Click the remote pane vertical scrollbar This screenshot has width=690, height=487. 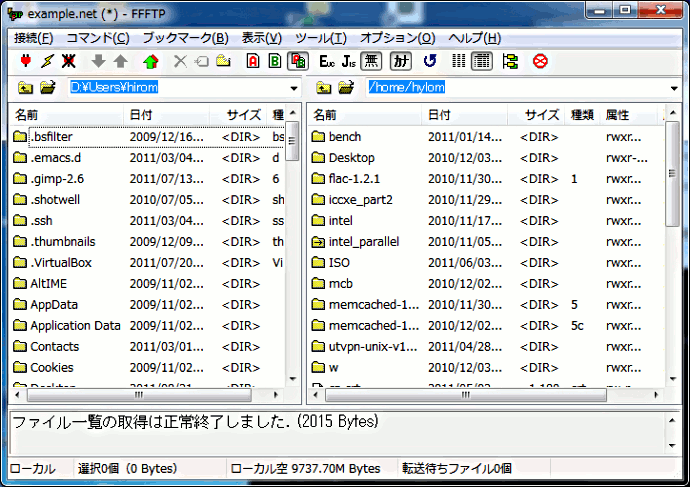click(671, 250)
